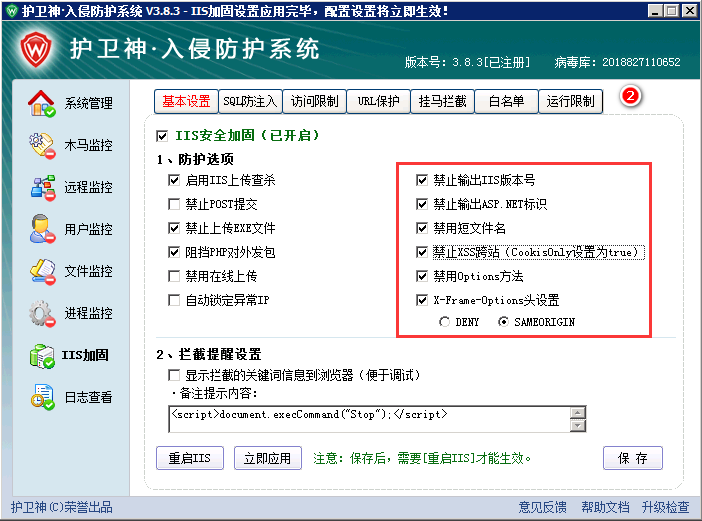
Task: Click textbox scrollbar down arrow
Action: [x=578, y=426]
